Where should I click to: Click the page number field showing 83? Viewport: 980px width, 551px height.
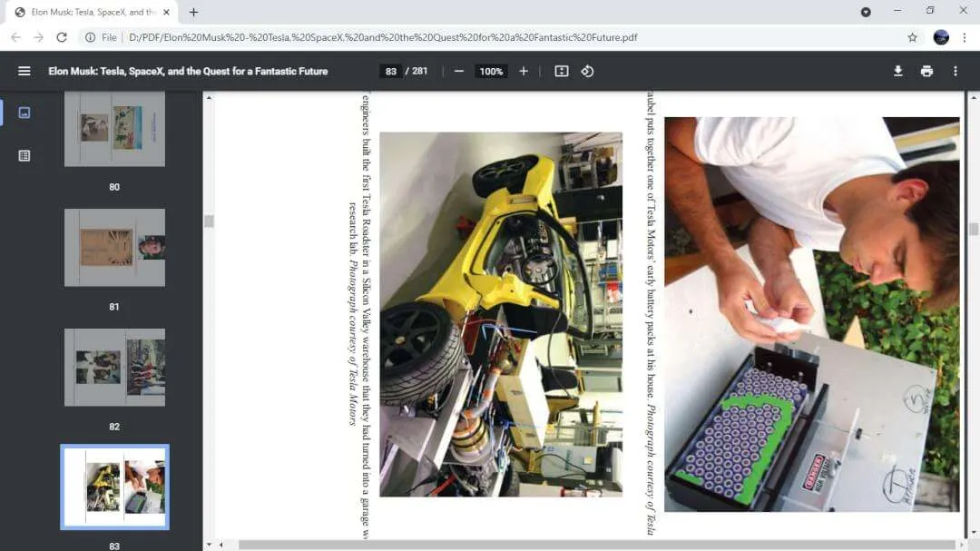point(390,72)
